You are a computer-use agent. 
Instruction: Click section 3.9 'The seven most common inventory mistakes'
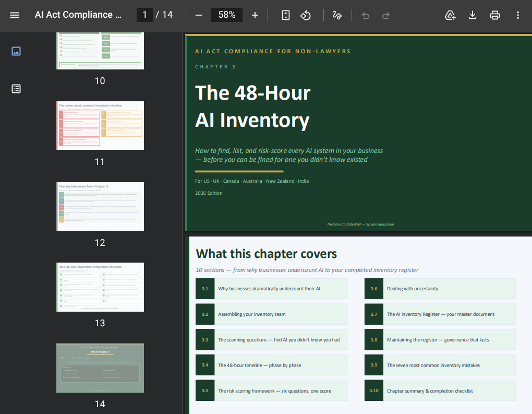(440, 365)
